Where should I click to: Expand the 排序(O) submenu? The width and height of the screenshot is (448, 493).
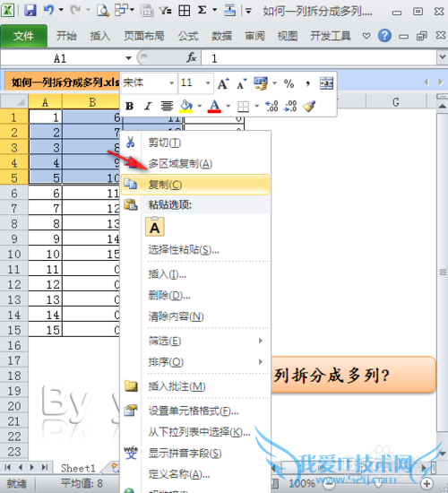click(195, 362)
